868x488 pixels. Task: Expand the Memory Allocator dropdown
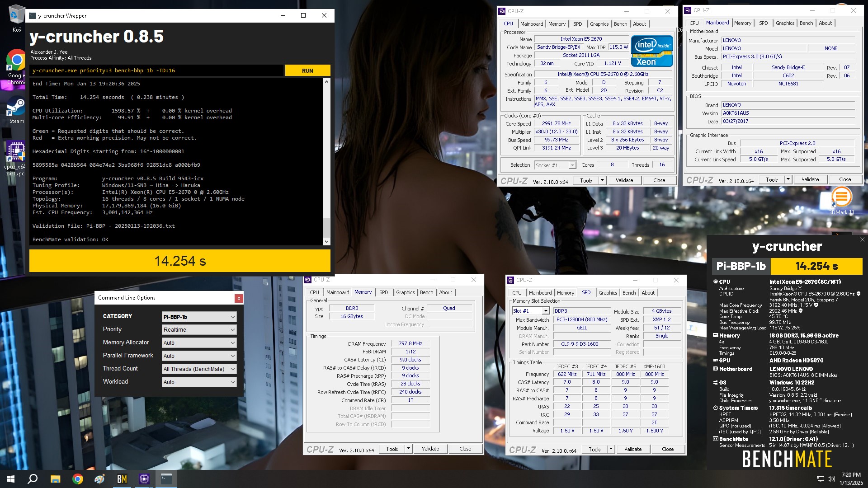pyautogui.click(x=199, y=343)
